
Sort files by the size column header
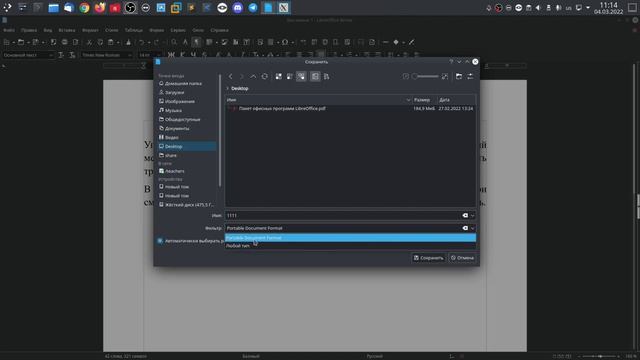[424, 100]
